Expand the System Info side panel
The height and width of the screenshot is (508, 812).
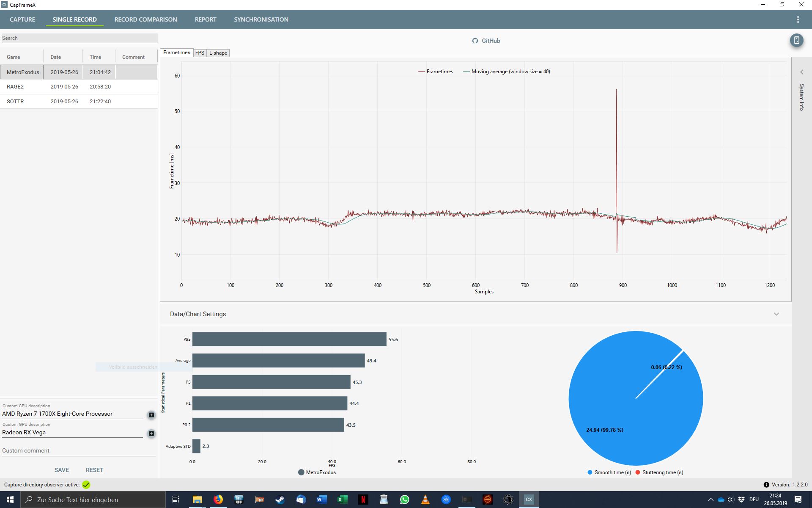coord(801,72)
